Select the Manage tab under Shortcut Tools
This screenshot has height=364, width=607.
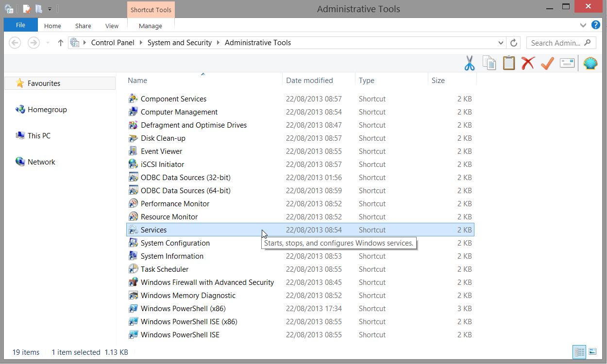click(151, 26)
